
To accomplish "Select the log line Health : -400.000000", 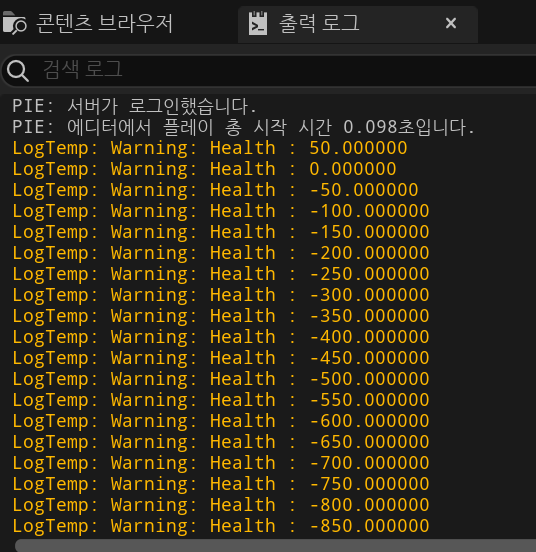I will [221, 337].
